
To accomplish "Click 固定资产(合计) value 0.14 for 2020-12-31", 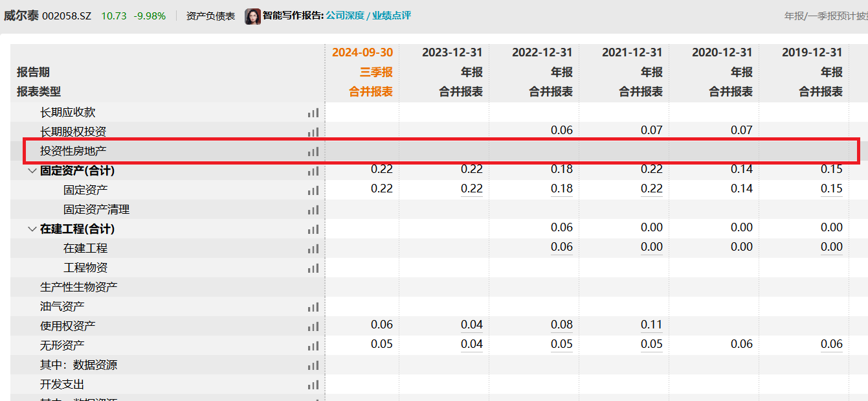I will pyautogui.click(x=742, y=169).
